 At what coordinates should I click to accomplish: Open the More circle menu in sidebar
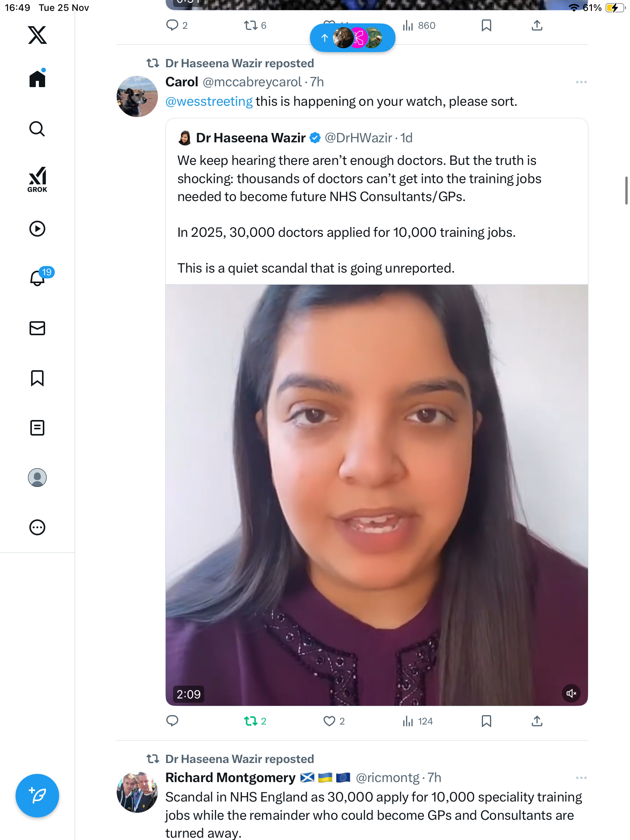(x=37, y=527)
